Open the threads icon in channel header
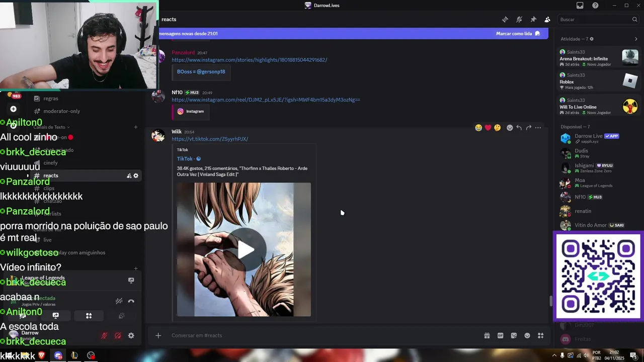The image size is (644, 362). [x=505, y=20]
